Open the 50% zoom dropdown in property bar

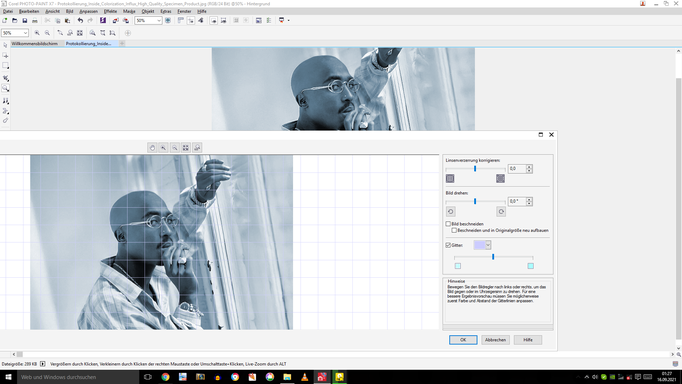pos(25,33)
